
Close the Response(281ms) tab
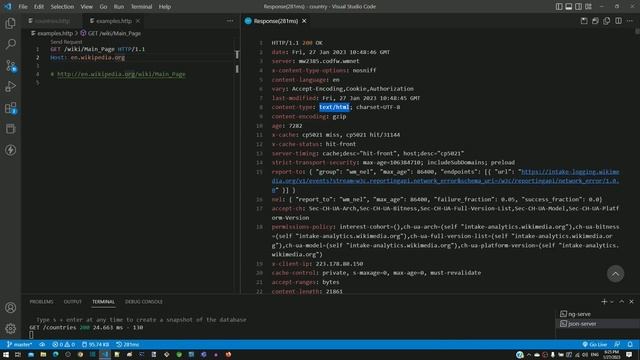pos(304,21)
